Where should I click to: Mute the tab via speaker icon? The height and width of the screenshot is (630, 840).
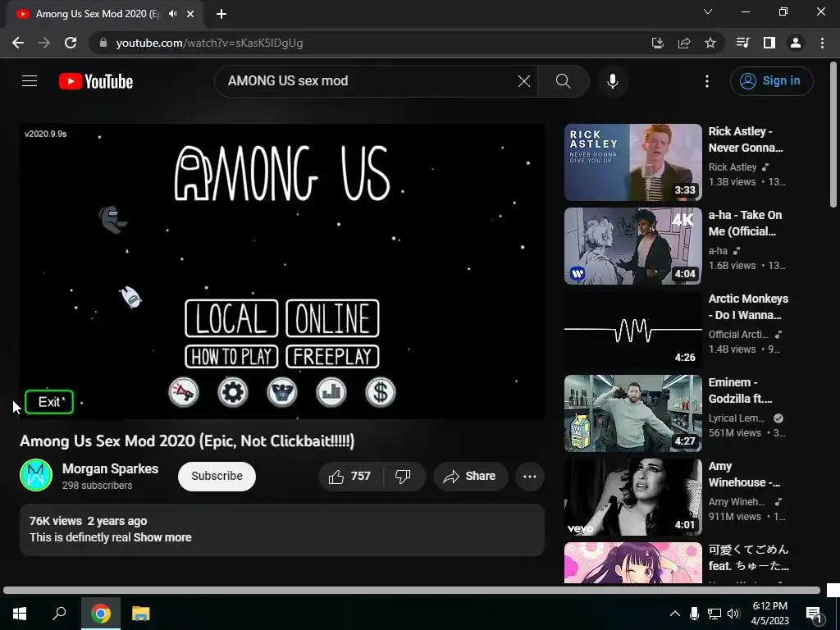tap(172, 14)
